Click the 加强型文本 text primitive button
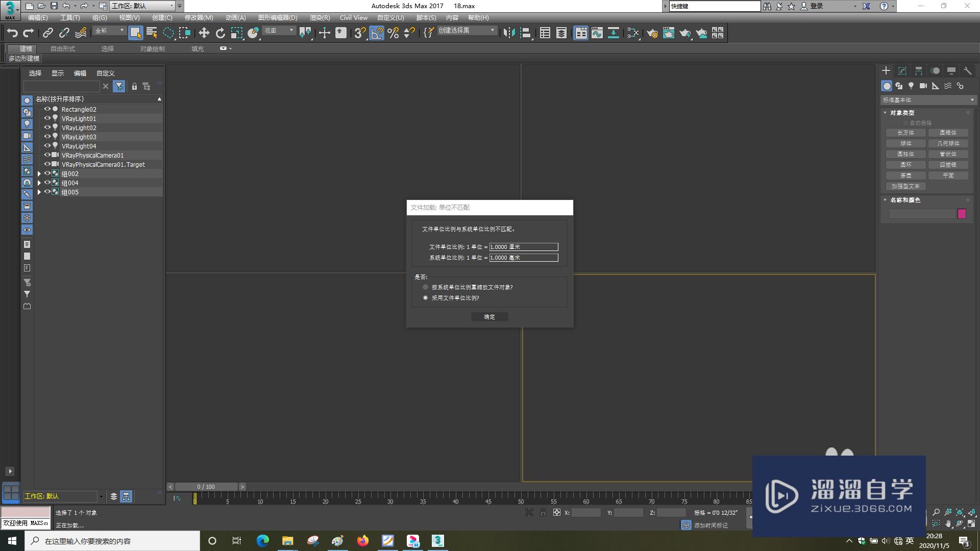Screen dimensions: 980x551 906,186
